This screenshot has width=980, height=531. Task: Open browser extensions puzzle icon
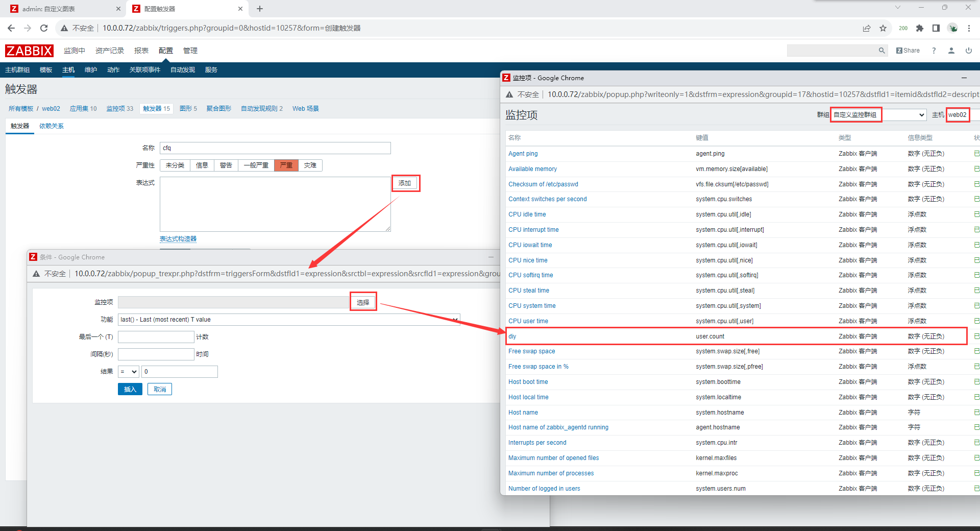[920, 28]
